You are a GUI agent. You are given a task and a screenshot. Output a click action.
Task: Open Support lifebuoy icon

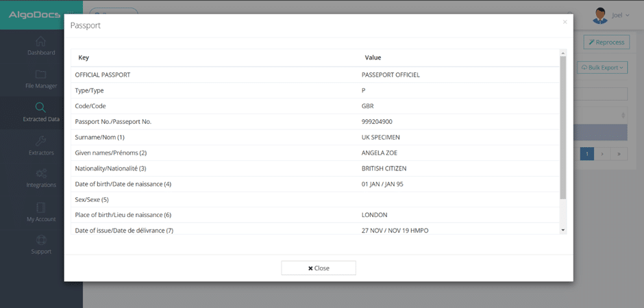pos(41,240)
